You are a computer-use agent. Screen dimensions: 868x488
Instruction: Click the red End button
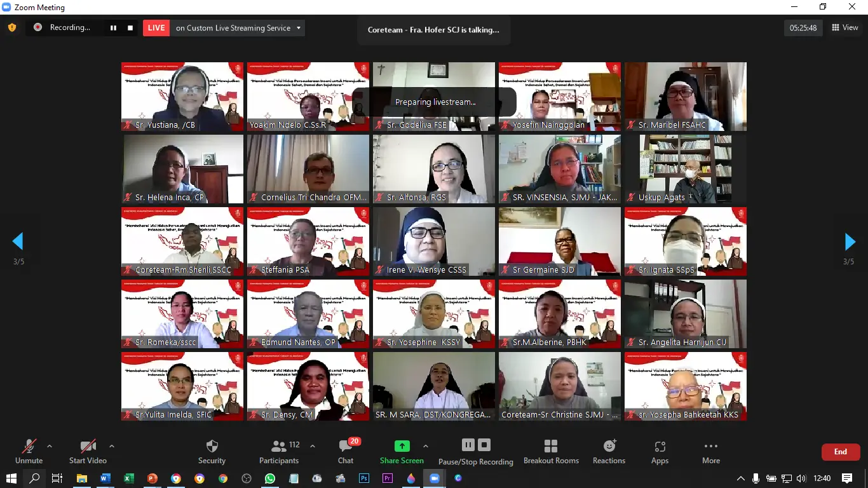click(x=841, y=452)
